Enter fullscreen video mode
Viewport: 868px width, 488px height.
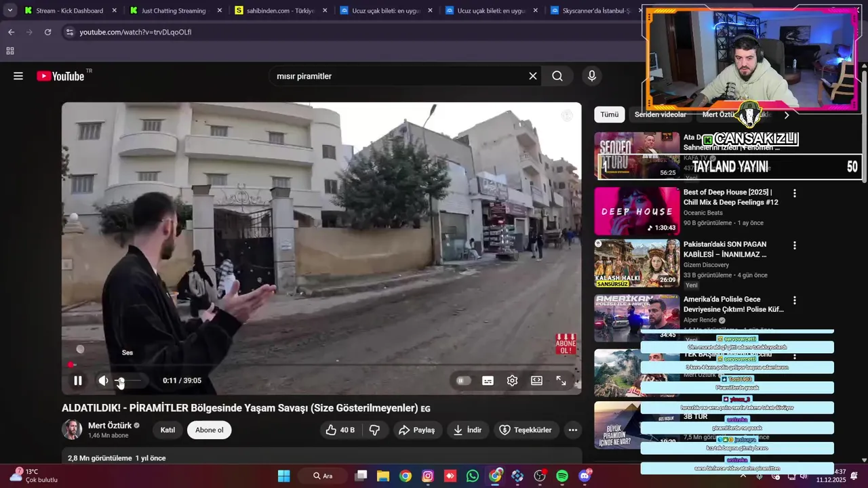[x=561, y=381]
